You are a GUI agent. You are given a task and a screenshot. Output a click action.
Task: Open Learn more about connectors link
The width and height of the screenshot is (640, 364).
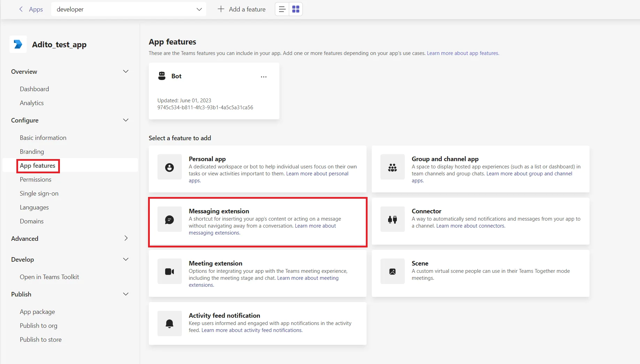point(471,226)
